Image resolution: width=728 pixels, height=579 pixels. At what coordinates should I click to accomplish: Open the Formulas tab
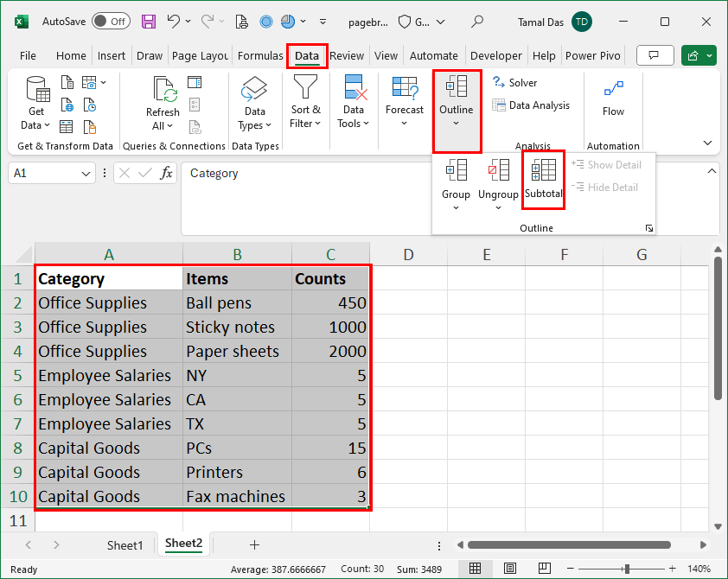tap(260, 55)
